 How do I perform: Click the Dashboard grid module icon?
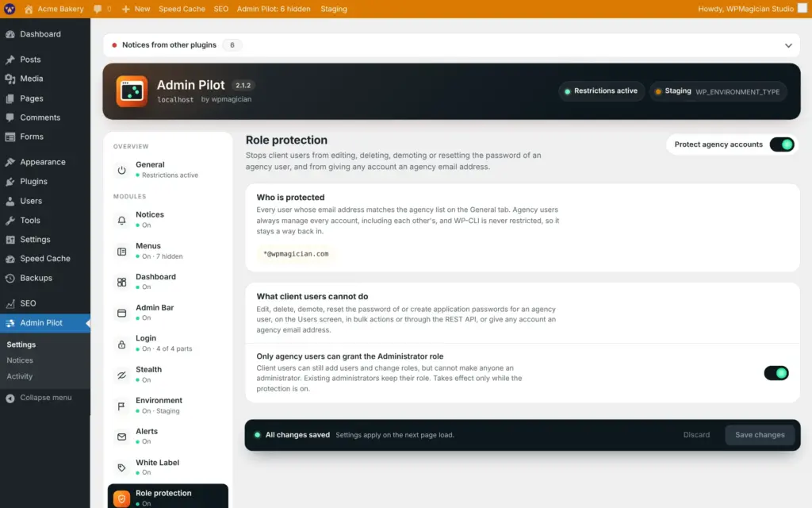121,282
